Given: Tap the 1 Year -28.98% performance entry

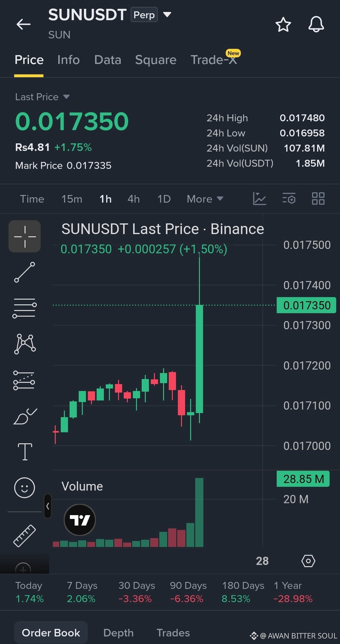Looking at the screenshot, I should 293,592.
